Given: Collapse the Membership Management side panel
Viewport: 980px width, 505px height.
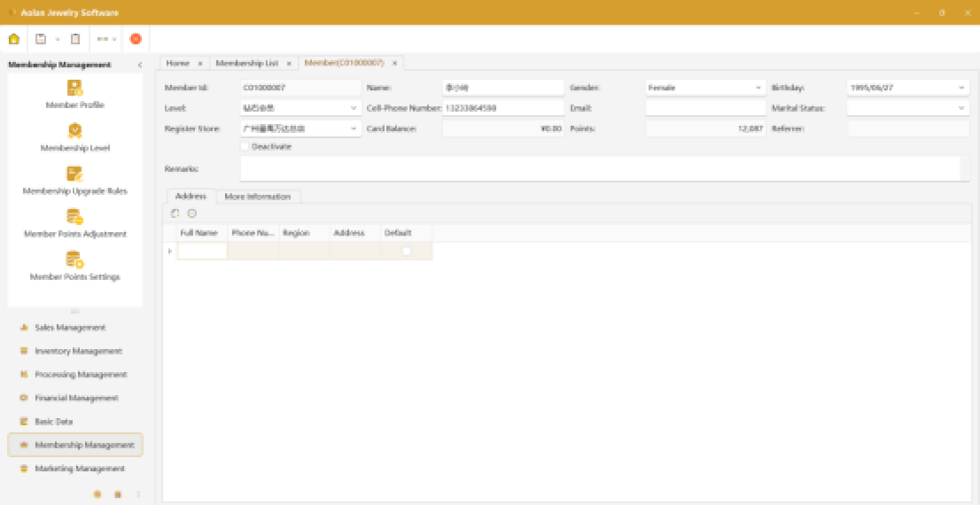Looking at the screenshot, I should pyautogui.click(x=140, y=65).
